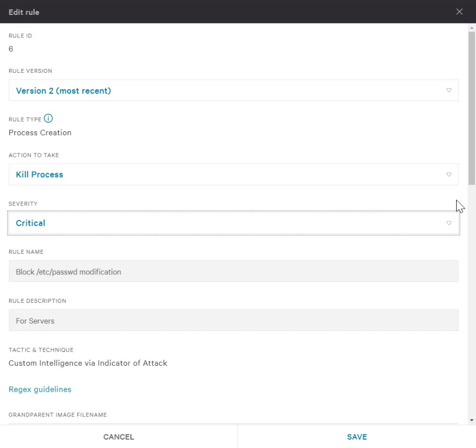This screenshot has height=448, width=476.
Task: Click the CANCEL button
Action: pyautogui.click(x=118, y=437)
